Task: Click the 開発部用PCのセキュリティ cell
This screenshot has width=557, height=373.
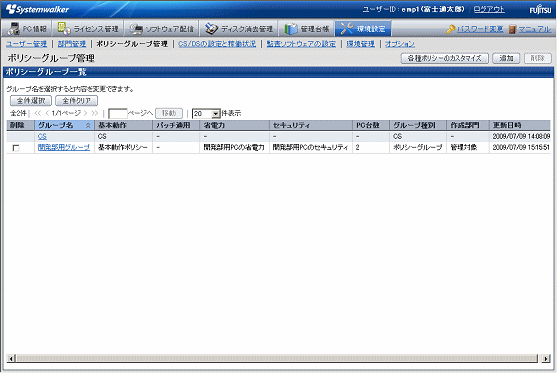Action: 310,147
